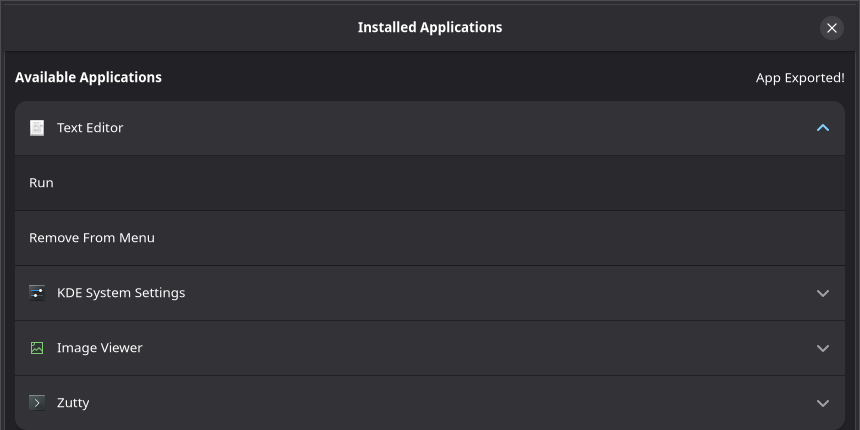
Task: Click the Available Applications heading
Action: (x=88, y=77)
